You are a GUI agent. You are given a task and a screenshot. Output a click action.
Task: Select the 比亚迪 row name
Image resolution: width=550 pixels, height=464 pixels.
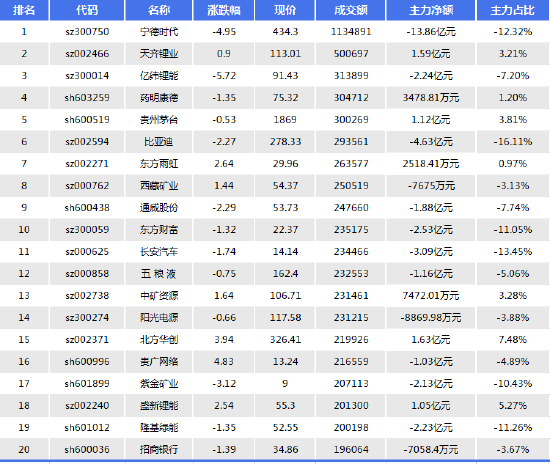pos(159,142)
